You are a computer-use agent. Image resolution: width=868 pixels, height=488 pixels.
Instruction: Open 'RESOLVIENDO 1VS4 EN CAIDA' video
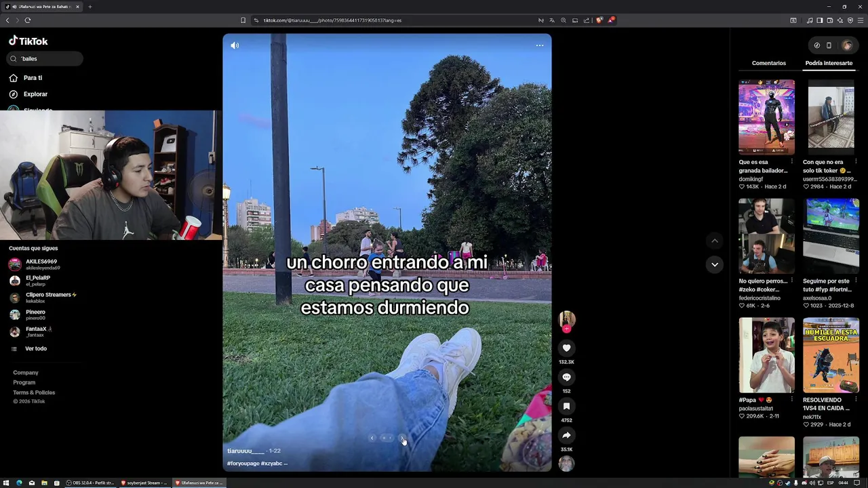(x=831, y=355)
